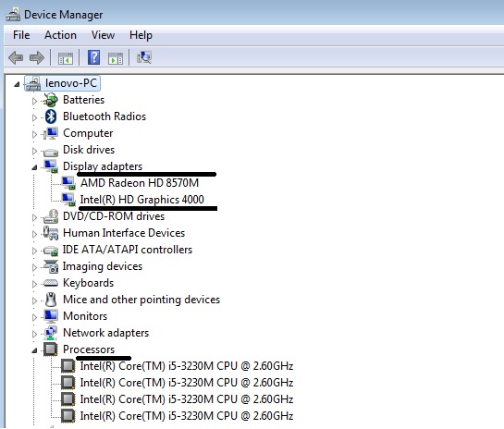Click the Forward arrow toolbar icon

click(x=37, y=58)
